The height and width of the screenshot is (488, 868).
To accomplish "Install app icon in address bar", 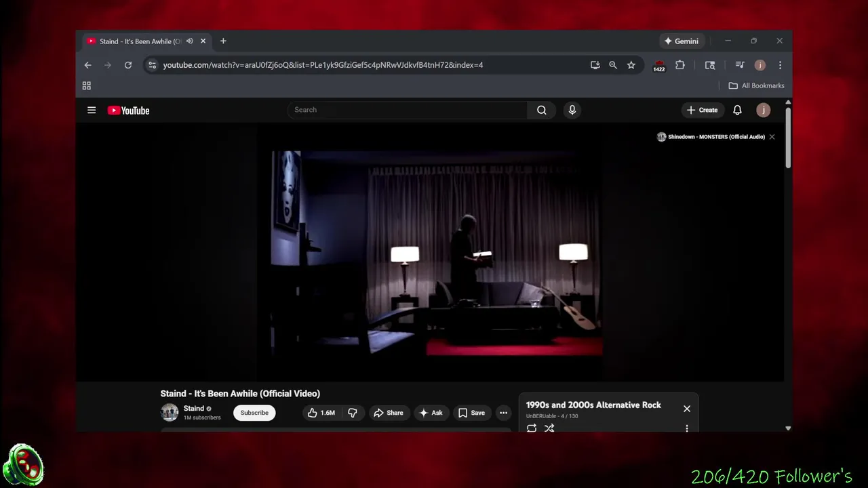I will 595,65.
